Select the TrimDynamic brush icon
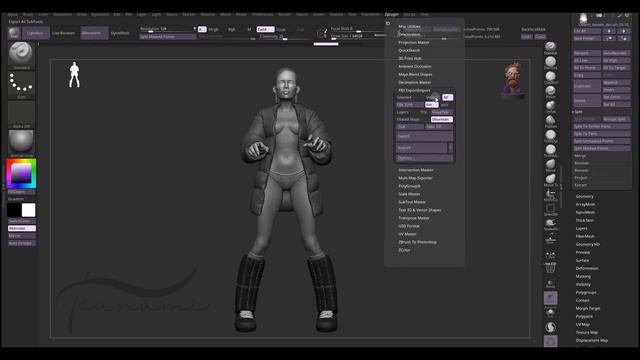Screen dimensions: 640x360 [x=550, y=135]
